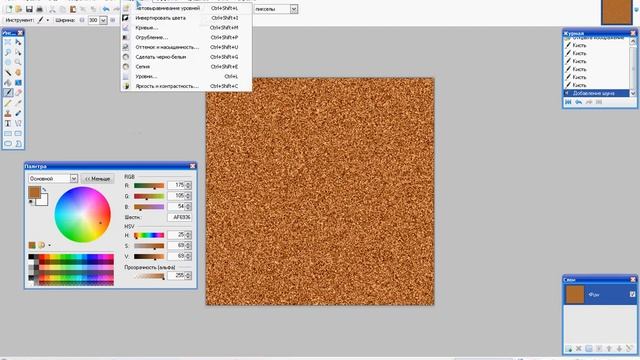This screenshot has width=640, height=360.
Task: Select the Freeform Shape tool
Action: pyautogui.click(x=18, y=144)
